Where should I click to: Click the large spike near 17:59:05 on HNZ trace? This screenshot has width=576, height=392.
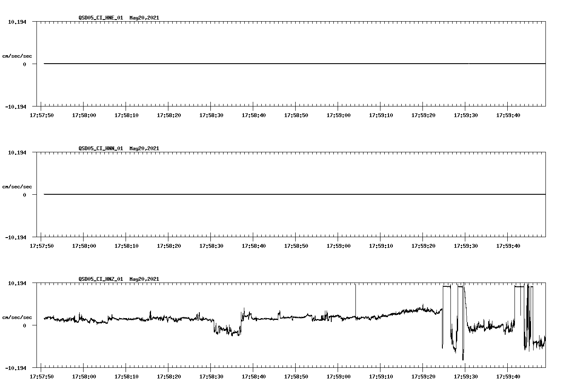pyautogui.click(x=355, y=301)
